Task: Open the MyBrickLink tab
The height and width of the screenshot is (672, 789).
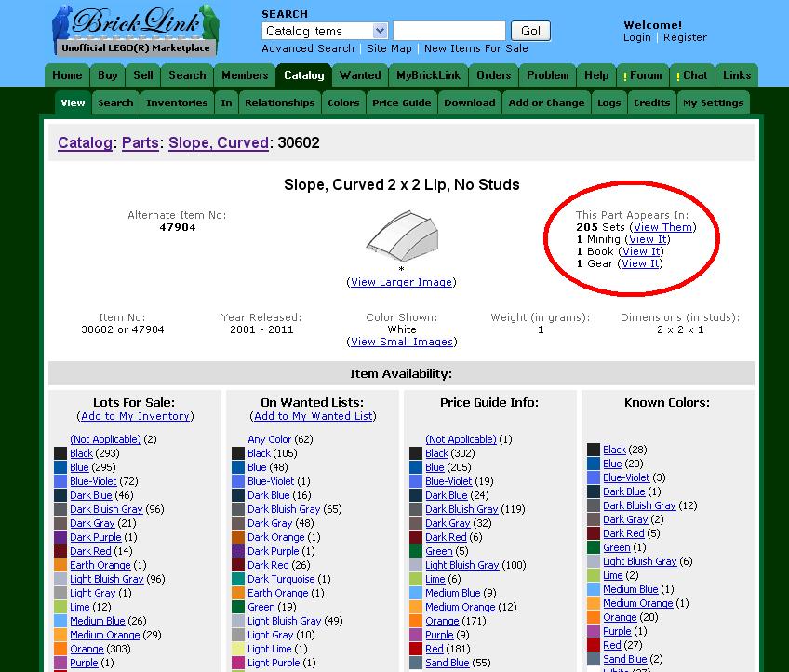Action: (428, 75)
